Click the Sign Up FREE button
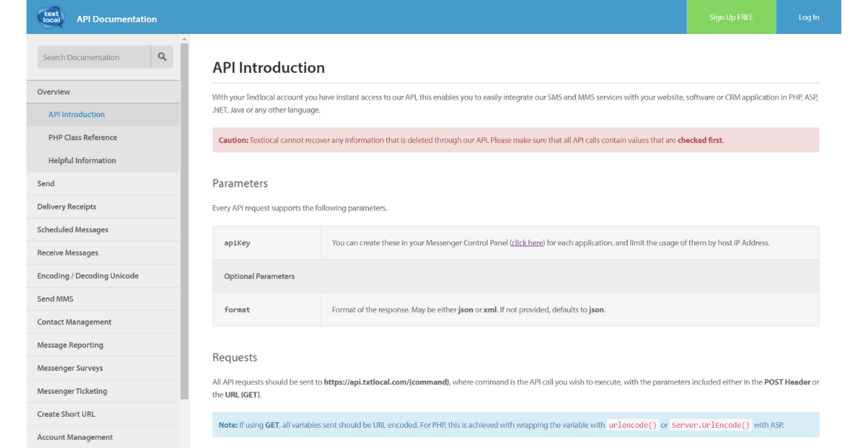This screenshot has width=868, height=448. click(731, 17)
